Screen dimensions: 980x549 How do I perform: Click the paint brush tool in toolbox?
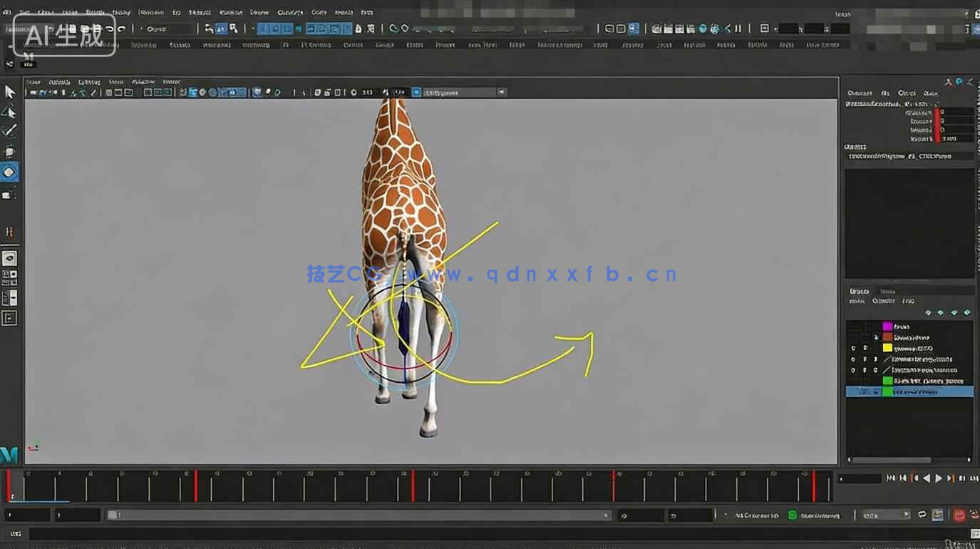pyautogui.click(x=9, y=130)
